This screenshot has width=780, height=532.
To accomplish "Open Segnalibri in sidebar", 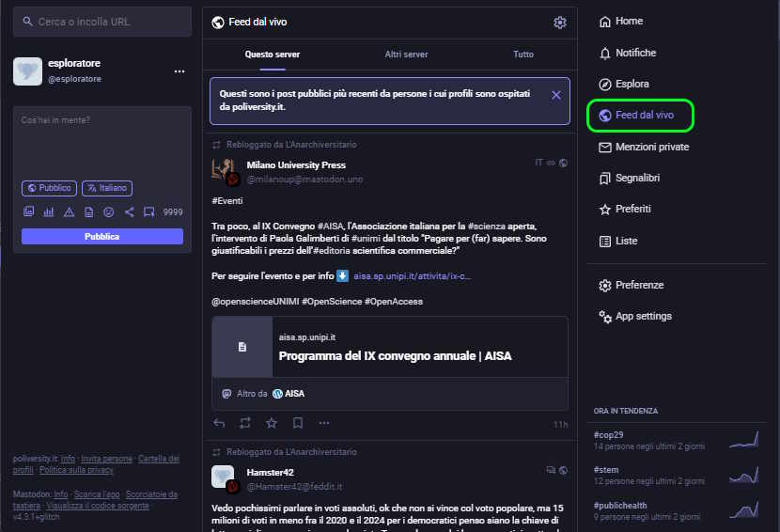I will [x=630, y=178].
